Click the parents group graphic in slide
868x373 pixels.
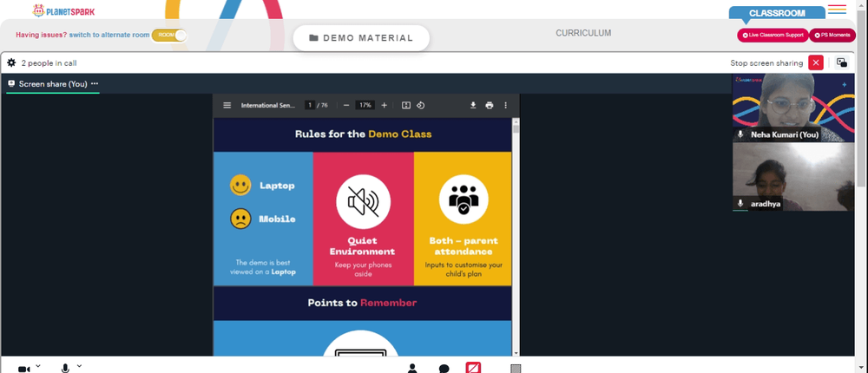[464, 200]
